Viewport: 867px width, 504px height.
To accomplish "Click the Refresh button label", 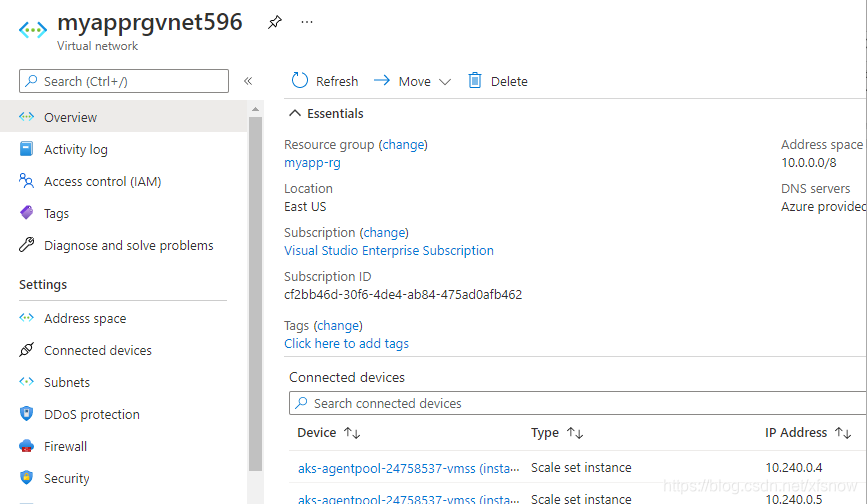I will pyautogui.click(x=337, y=81).
